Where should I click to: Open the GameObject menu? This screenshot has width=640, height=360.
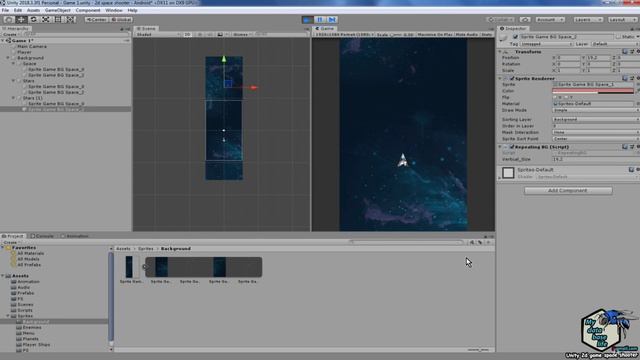click(x=57, y=10)
